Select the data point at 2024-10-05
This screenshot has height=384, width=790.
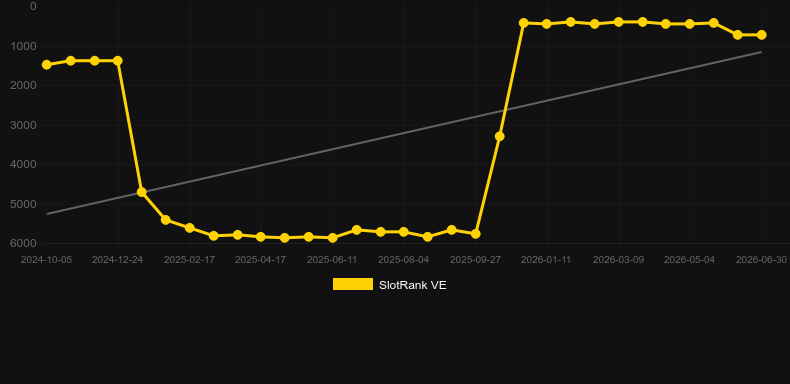pos(47,65)
